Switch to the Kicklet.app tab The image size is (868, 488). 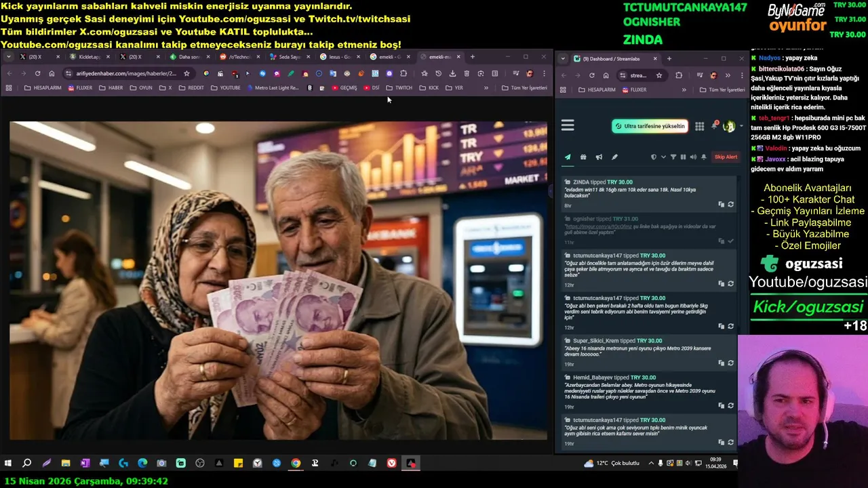pos(90,57)
